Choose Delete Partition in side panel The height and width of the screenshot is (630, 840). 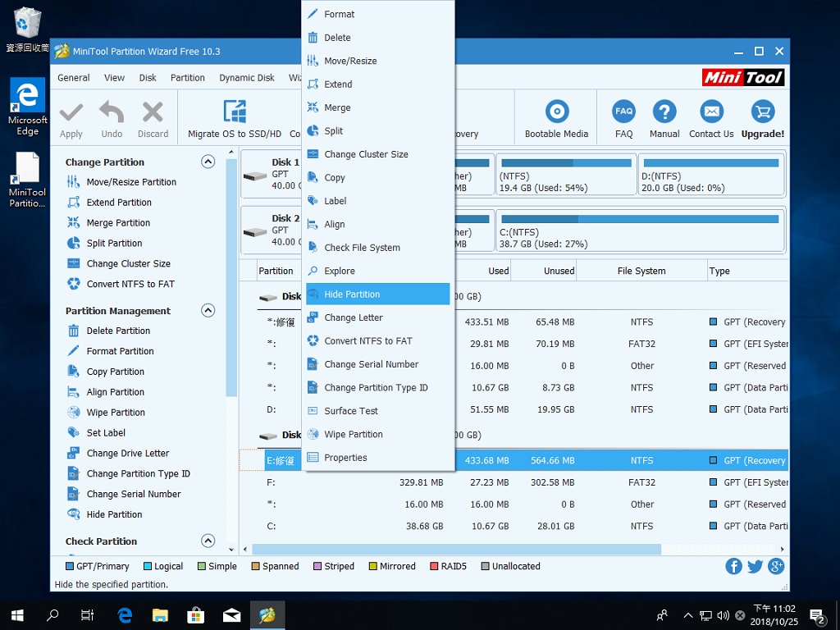click(108, 331)
